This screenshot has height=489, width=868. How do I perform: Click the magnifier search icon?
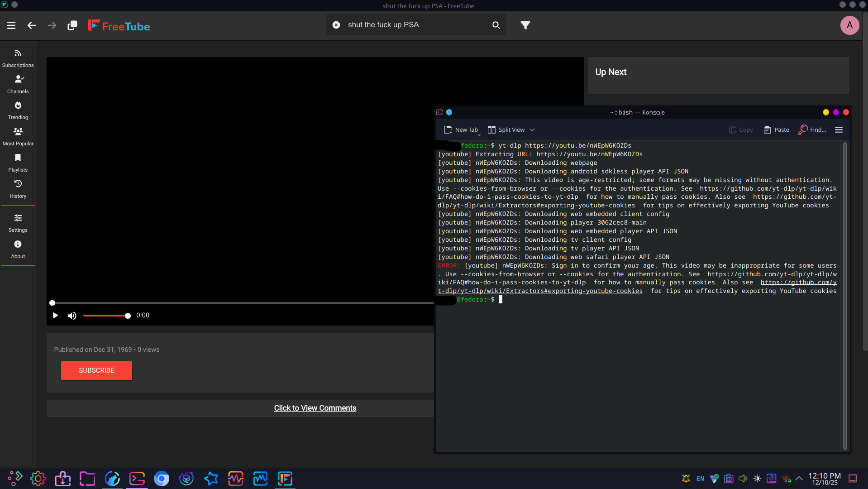pyautogui.click(x=496, y=25)
